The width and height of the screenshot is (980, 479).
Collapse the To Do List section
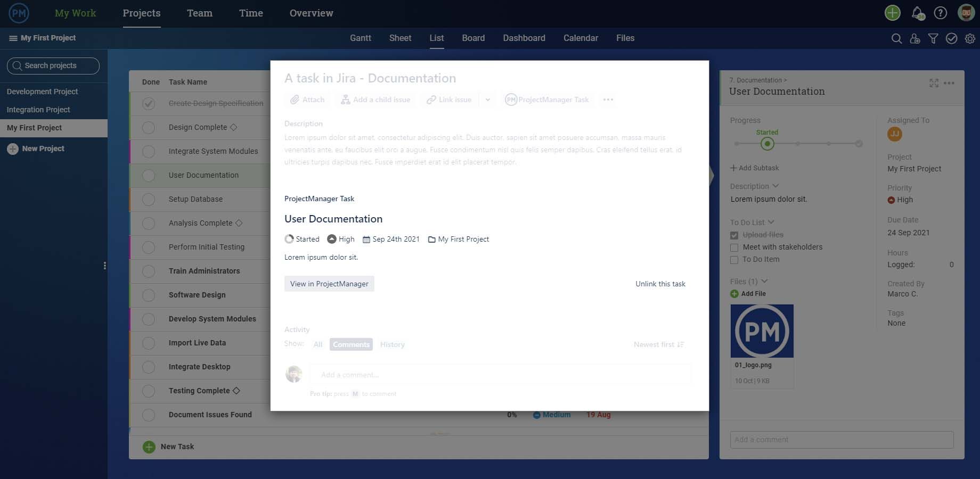pyautogui.click(x=771, y=222)
